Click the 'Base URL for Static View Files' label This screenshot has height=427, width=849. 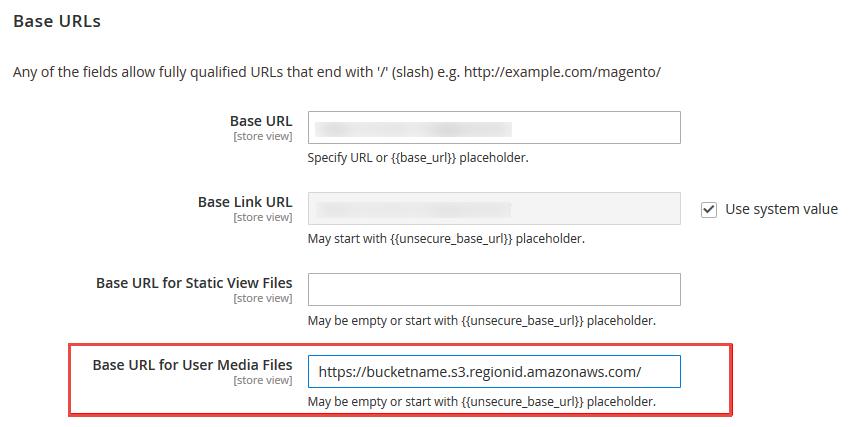pos(194,283)
